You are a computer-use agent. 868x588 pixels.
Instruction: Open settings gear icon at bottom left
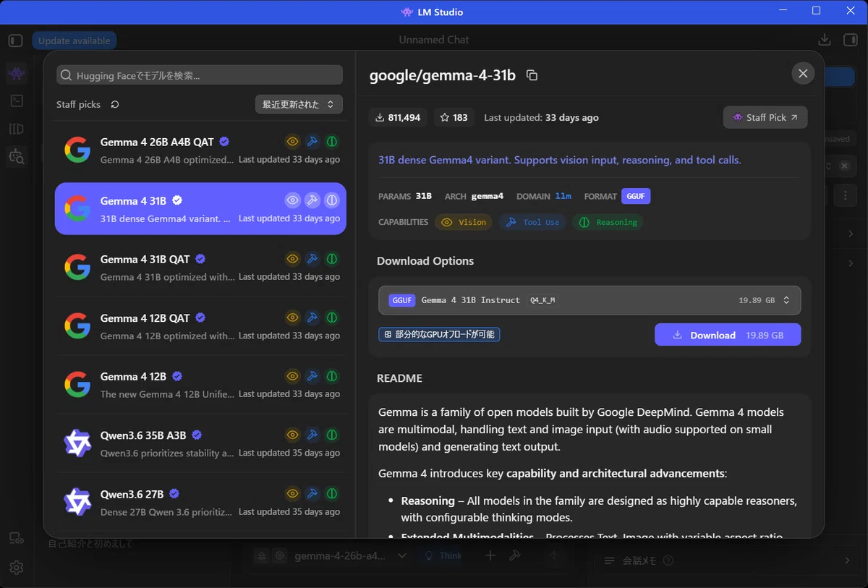(x=16, y=568)
